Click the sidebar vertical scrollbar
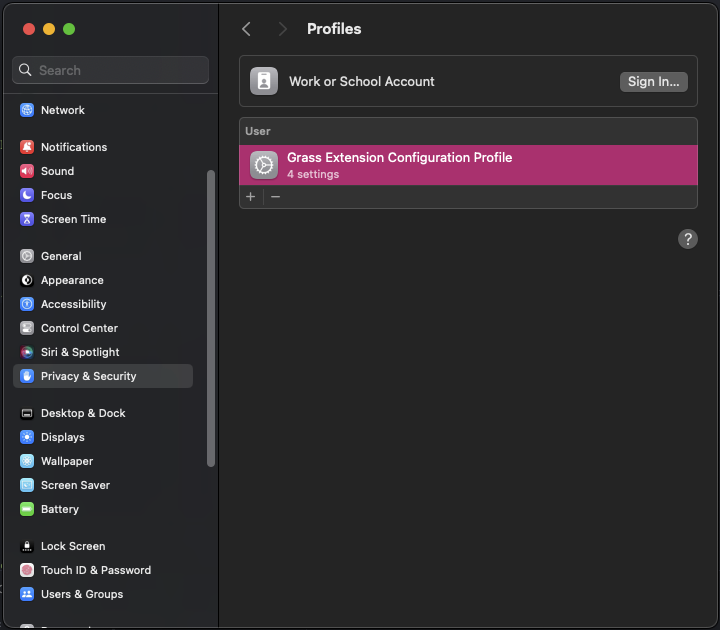The width and height of the screenshot is (720, 630). [211, 318]
